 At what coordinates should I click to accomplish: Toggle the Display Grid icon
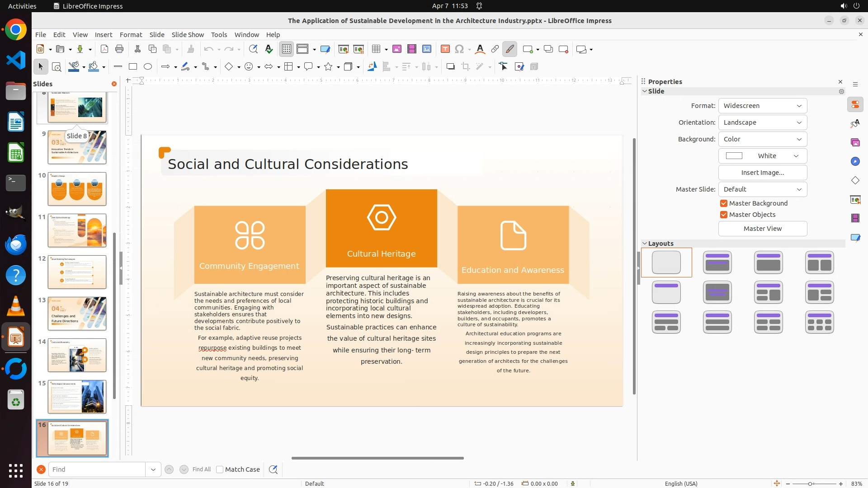coord(287,49)
